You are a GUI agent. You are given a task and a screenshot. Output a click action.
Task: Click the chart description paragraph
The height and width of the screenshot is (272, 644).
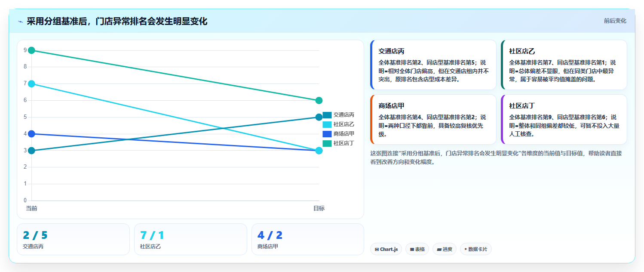click(x=496, y=158)
